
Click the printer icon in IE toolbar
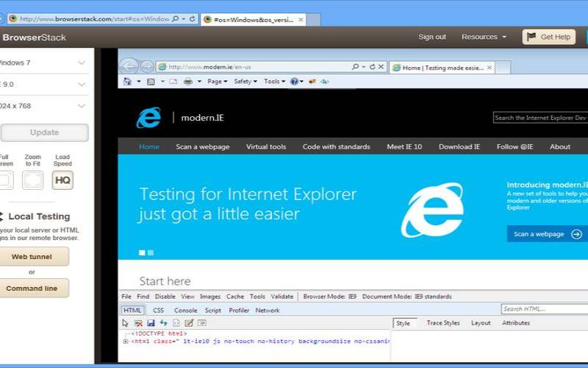188,82
